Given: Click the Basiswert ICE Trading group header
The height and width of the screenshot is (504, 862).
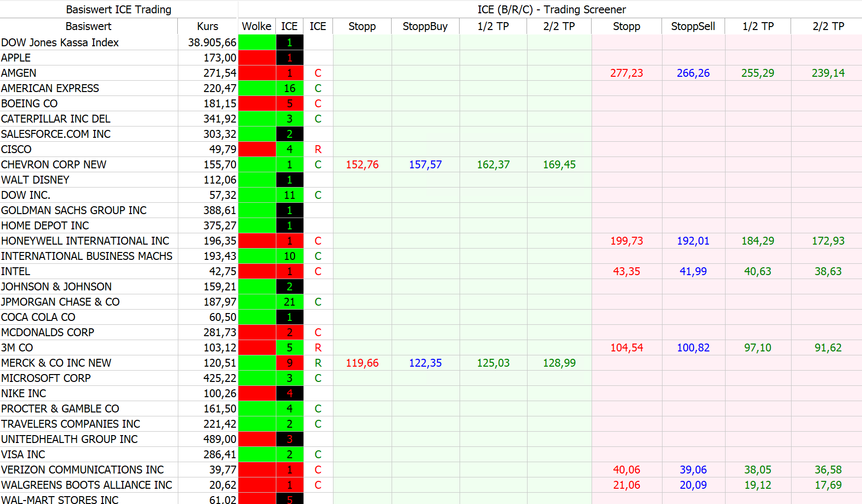Looking at the screenshot, I should click(x=119, y=9).
